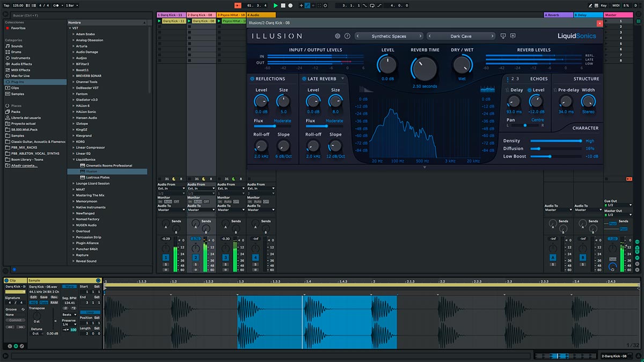The width and height of the screenshot is (644, 362).
Task: Click the Tap tempo button
Action: (x=7, y=5)
